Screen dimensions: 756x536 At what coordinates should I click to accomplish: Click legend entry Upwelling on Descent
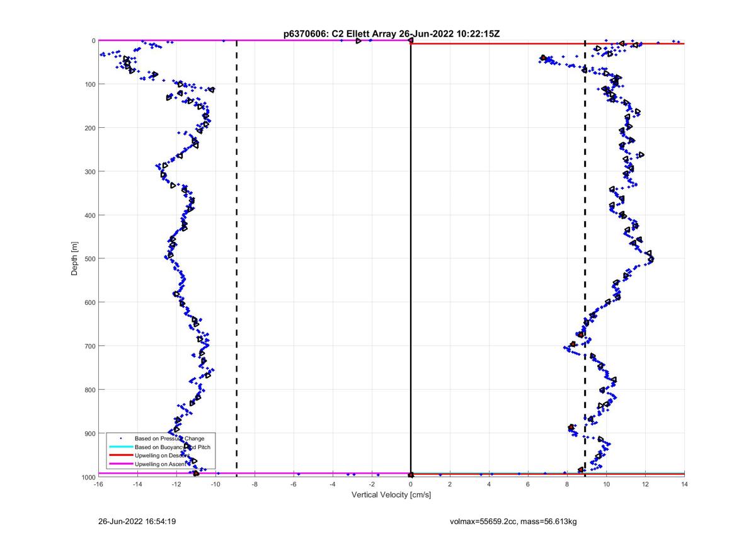(162, 455)
